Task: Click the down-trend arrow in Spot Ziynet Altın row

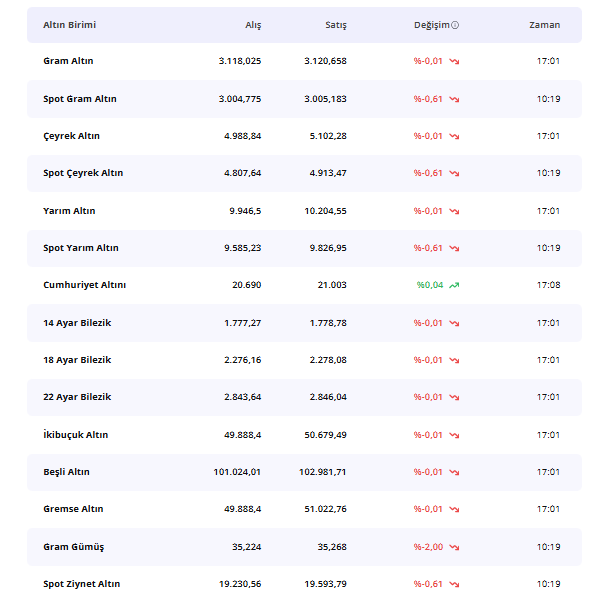Action: point(454,584)
